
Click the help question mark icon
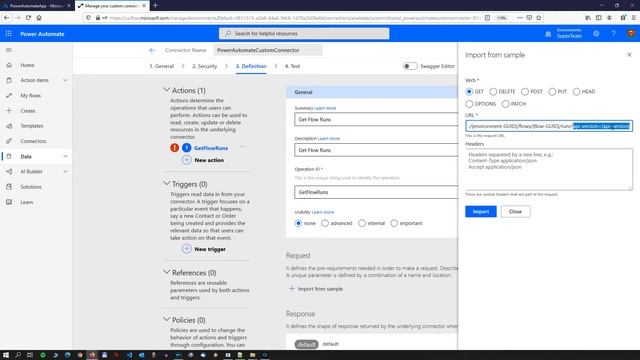(613, 33)
